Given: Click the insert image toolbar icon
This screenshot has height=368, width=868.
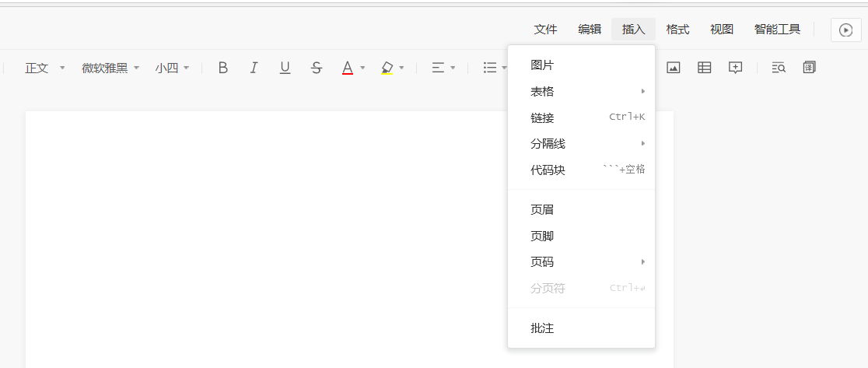Looking at the screenshot, I should pos(673,68).
